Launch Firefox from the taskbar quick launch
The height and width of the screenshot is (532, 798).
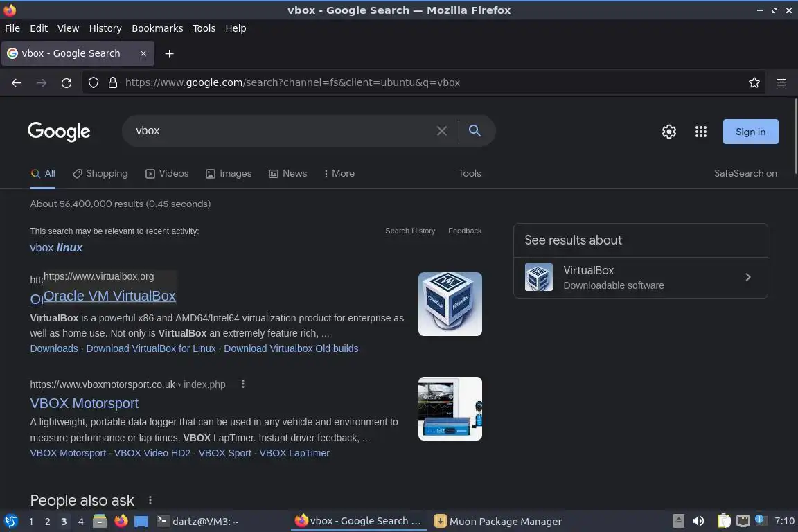click(x=121, y=522)
